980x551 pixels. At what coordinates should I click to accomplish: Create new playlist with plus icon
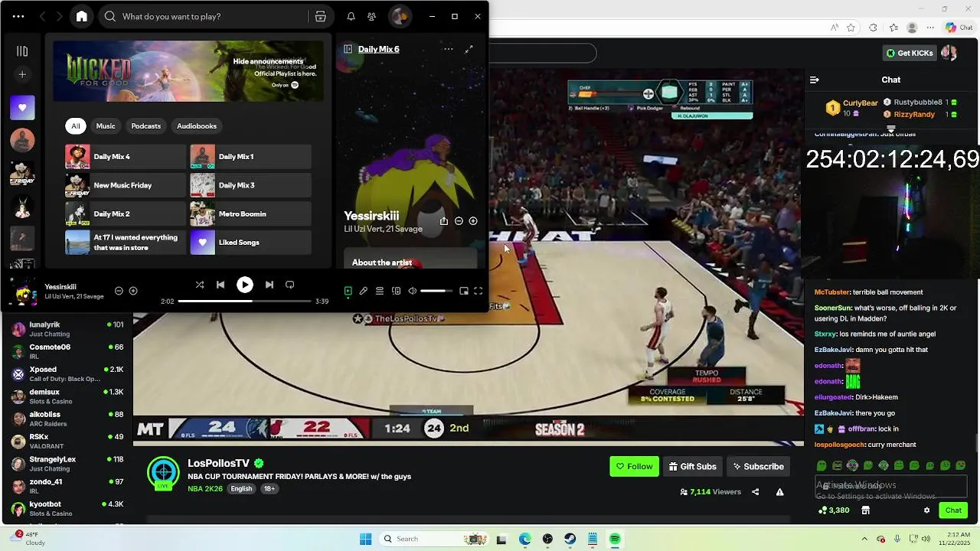coord(22,74)
